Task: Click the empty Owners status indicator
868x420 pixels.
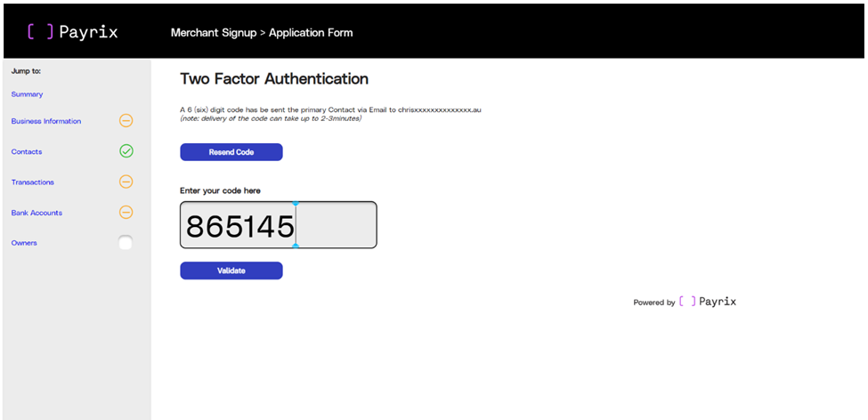Action: 126,242
